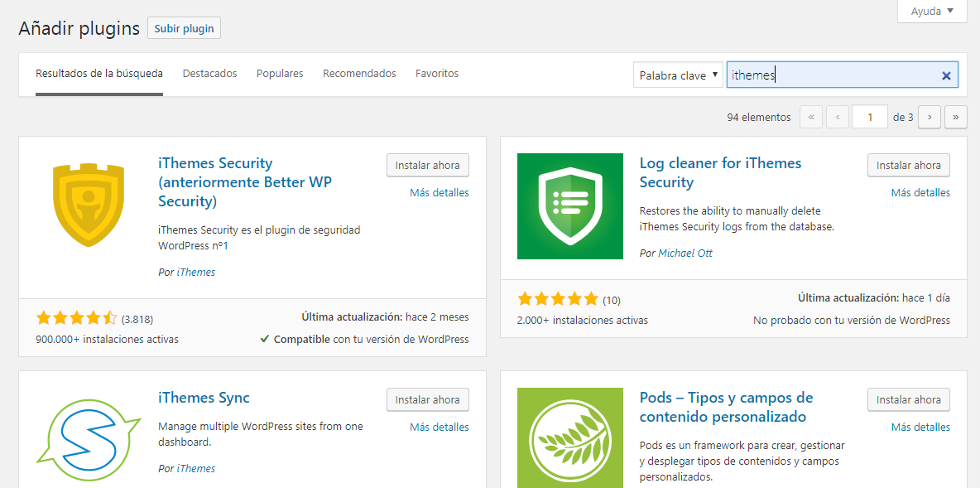Open the iThemes Sync title link
980x488 pixels.
204,398
